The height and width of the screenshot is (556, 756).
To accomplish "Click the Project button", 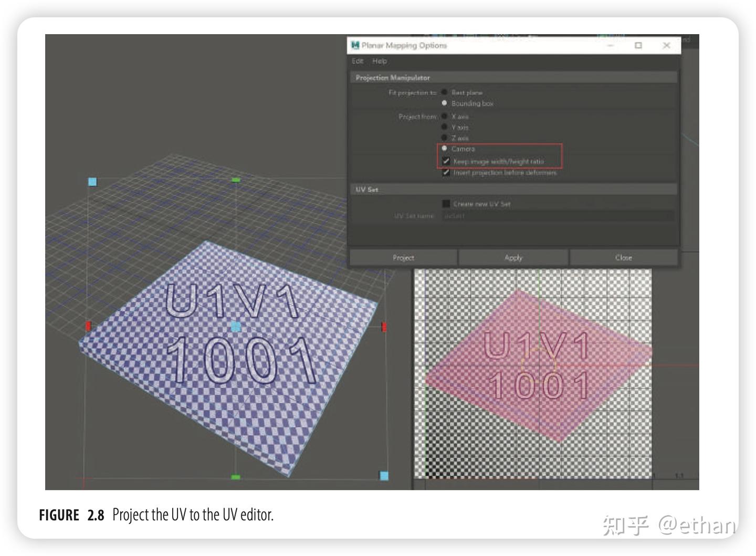I will [403, 257].
